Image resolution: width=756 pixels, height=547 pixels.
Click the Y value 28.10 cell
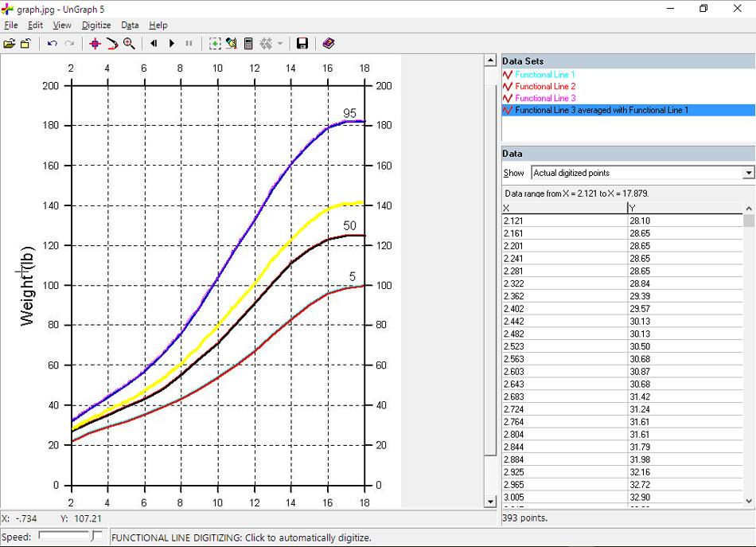click(685, 221)
